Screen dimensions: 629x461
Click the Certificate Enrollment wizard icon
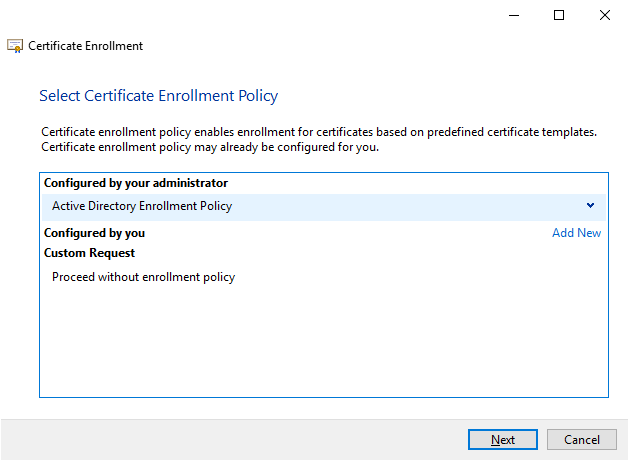click(x=15, y=46)
